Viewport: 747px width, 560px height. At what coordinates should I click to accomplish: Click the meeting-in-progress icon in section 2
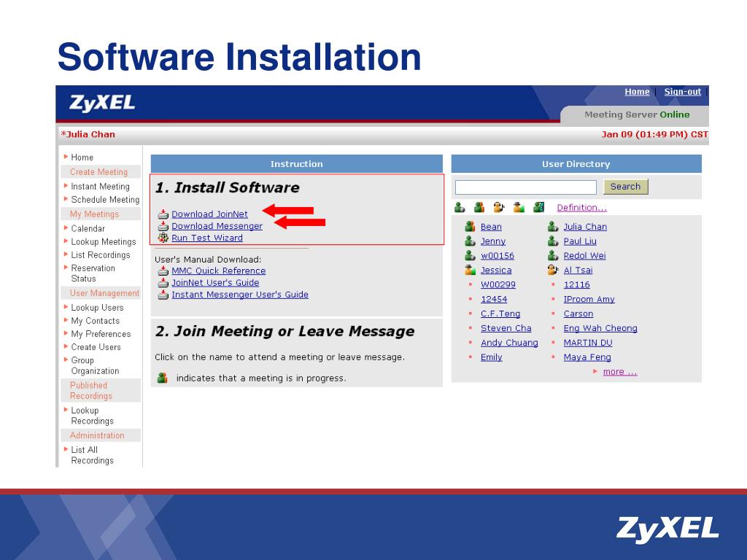(163, 378)
